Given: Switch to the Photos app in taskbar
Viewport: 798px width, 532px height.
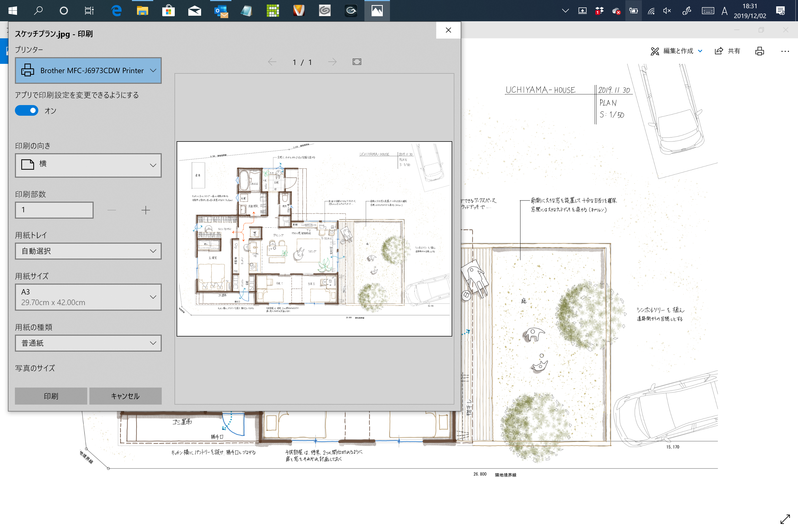Looking at the screenshot, I should pos(377,11).
